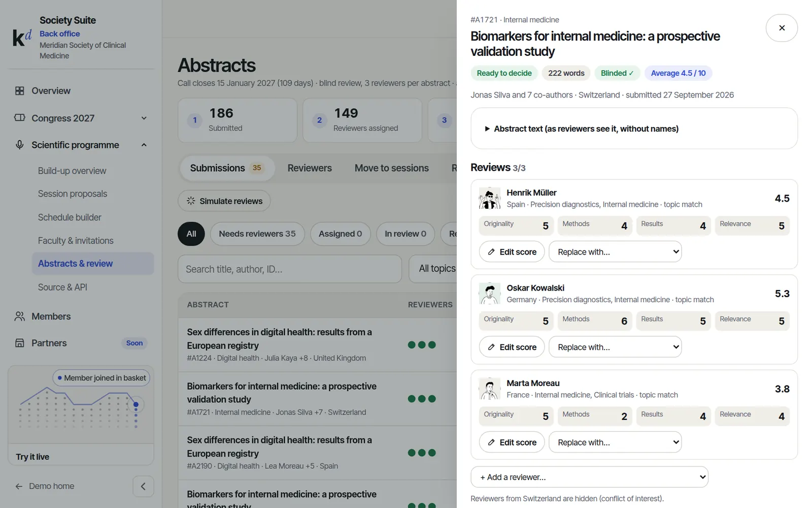Open Henrik Müller's Replace with dropdown
The image size is (812, 508).
[x=615, y=252]
